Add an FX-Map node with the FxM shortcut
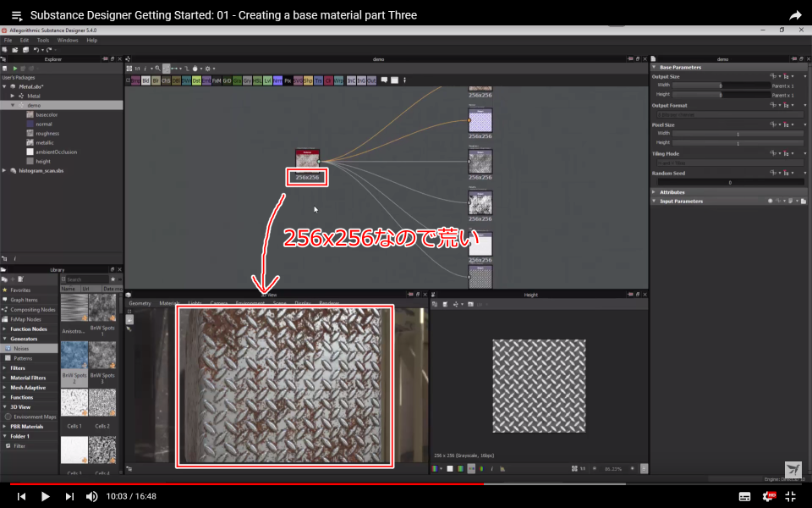Viewport: 812px width, 508px height. [217, 80]
